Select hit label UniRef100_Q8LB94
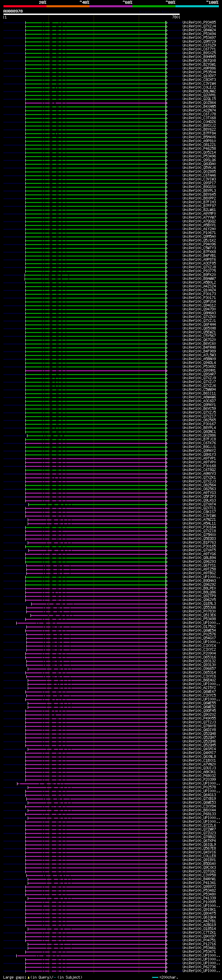The image size is (222, 980). (199, 558)
